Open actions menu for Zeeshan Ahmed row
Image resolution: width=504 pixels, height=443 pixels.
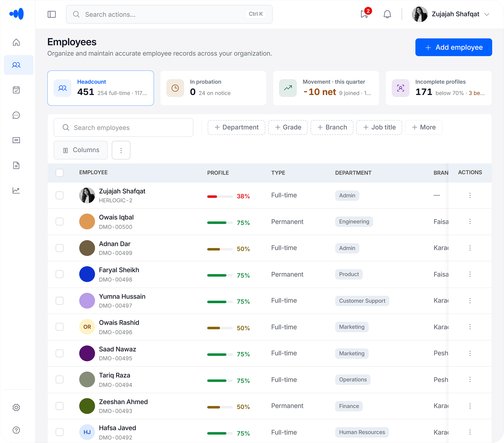(470, 406)
